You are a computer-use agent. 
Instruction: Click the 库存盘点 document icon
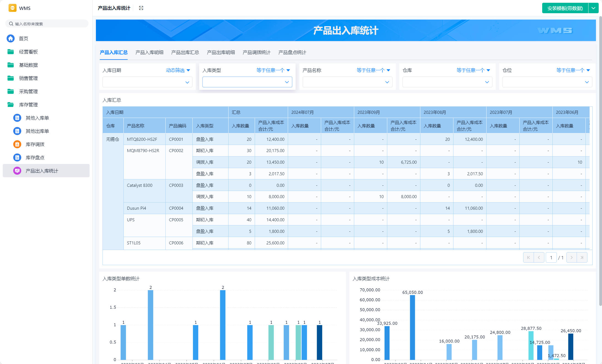[x=17, y=158]
